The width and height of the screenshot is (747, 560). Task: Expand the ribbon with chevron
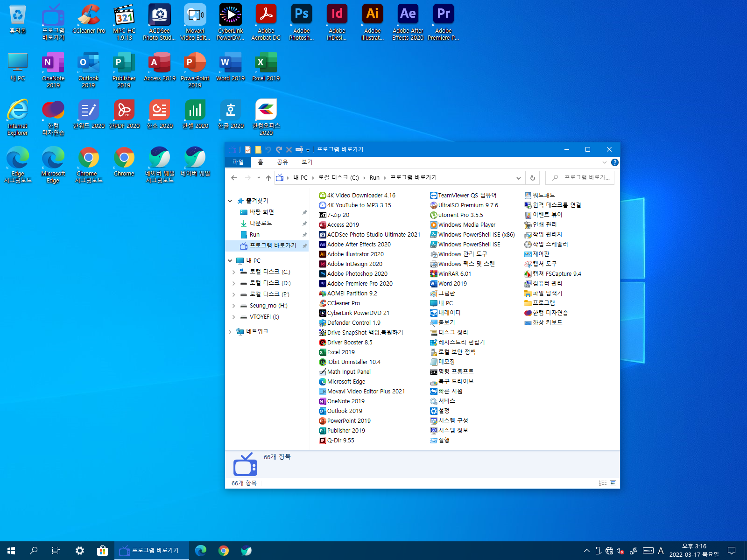(605, 162)
